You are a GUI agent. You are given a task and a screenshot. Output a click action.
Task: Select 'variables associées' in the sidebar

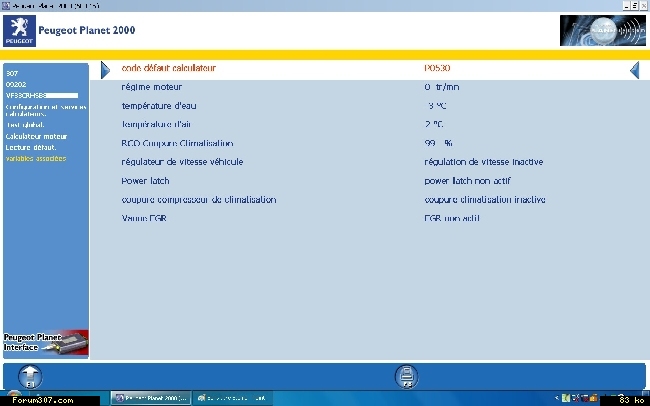coord(36,158)
